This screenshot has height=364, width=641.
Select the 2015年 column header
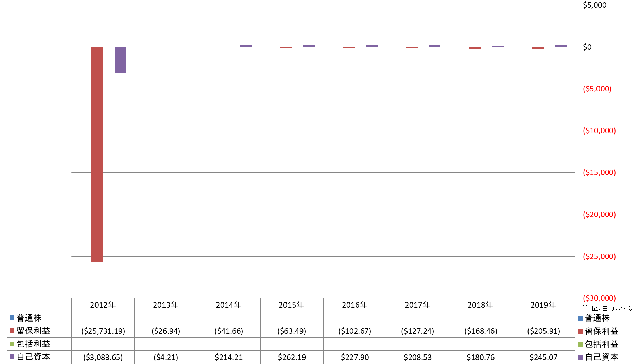292,305
